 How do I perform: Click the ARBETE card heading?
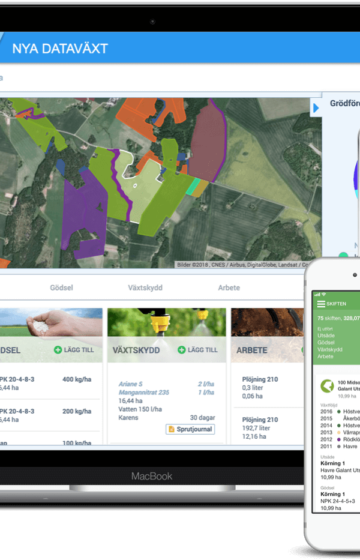(252, 350)
